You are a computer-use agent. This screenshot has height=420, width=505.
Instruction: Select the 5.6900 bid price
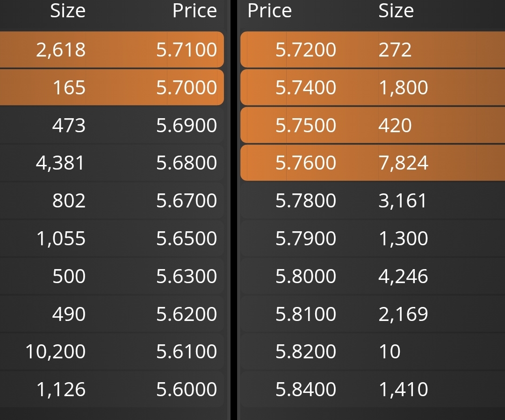click(187, 125)
